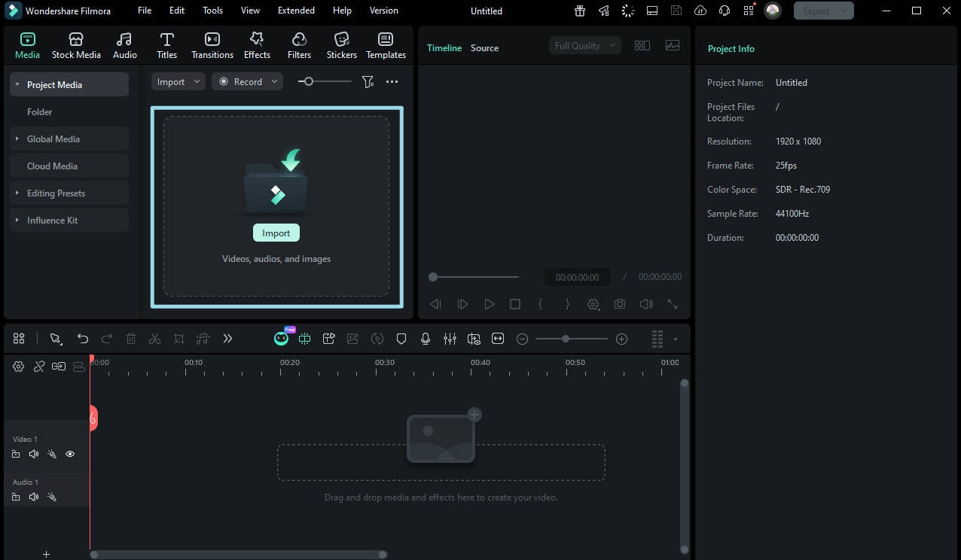
Task: Take a snapshot with the camera icon
Action: 619,304
